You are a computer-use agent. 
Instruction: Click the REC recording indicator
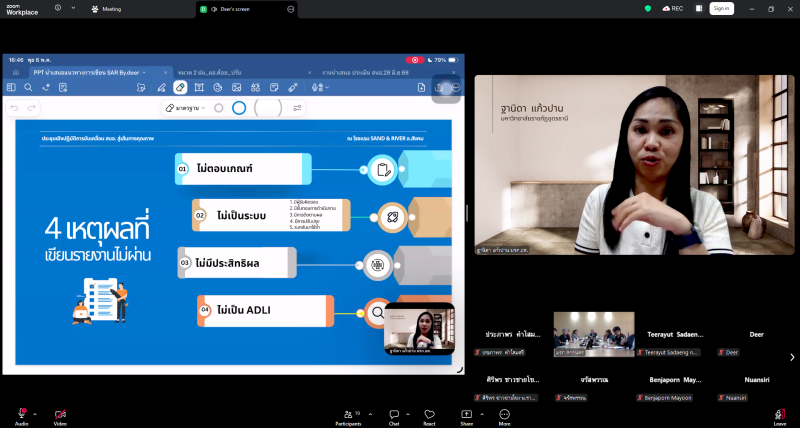pos(672,9)
